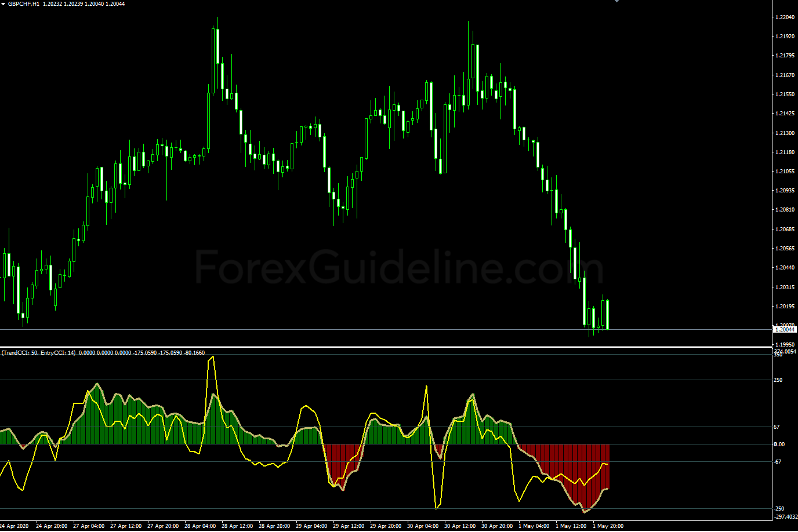Click the 67 level on CCI scale
This screenshot has width=798, height=532.
[777, 427]
